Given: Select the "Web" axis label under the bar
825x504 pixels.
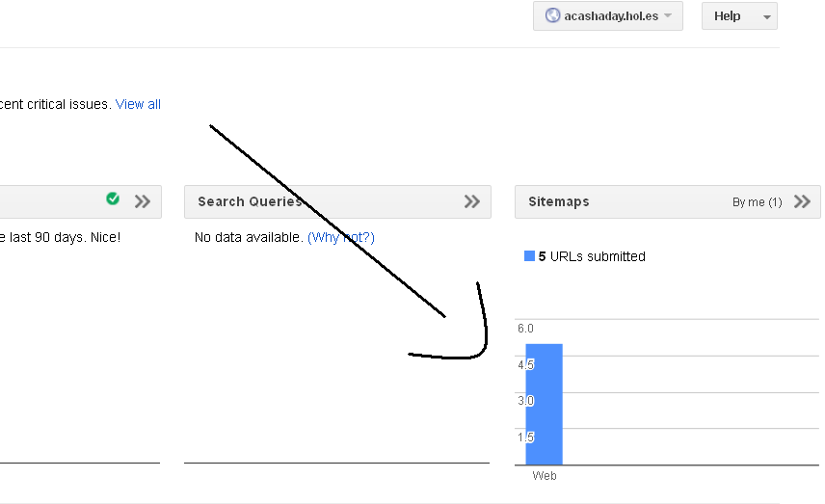Looking at the screenshot, I should (545, 476).
